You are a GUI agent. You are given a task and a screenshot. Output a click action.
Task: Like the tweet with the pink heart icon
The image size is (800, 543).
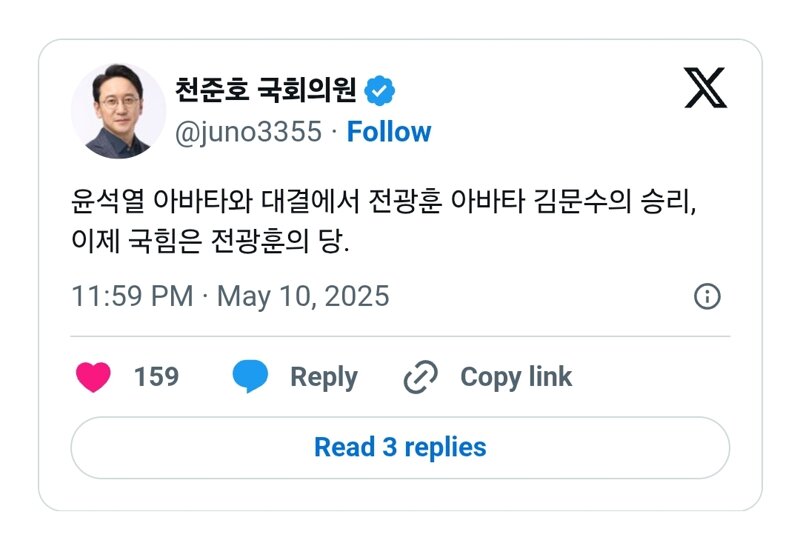pyautogui.click(x=93, y=377)
